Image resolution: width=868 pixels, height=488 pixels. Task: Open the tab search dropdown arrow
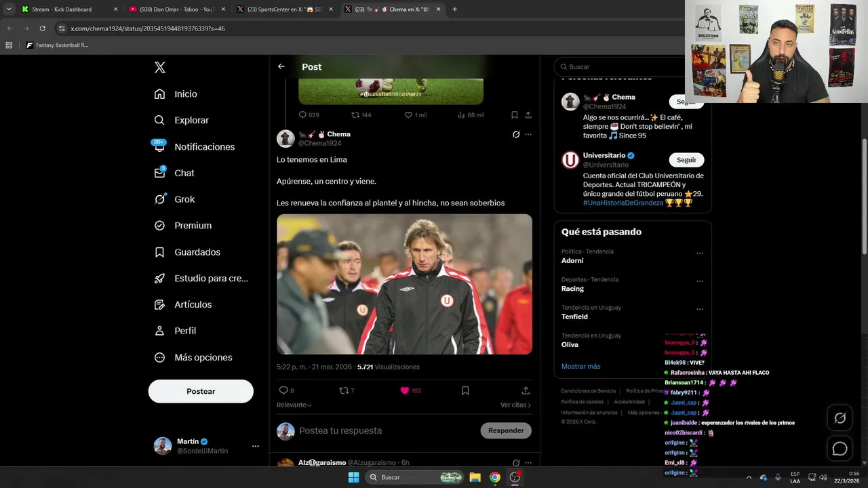9,9
